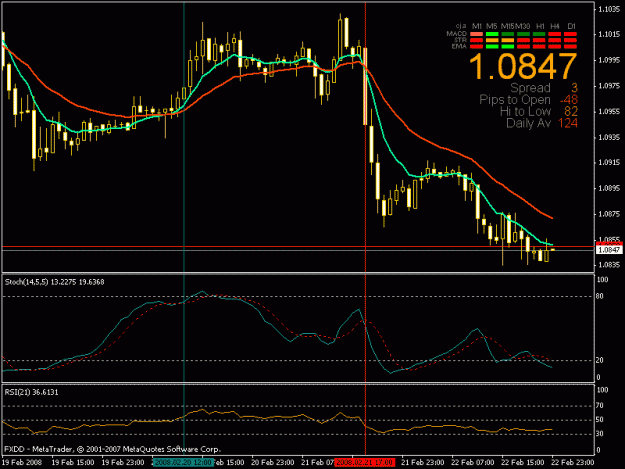Click the 30 level on RSI scale
Viewport: 625px width, 469px height.
pos(600,434)
